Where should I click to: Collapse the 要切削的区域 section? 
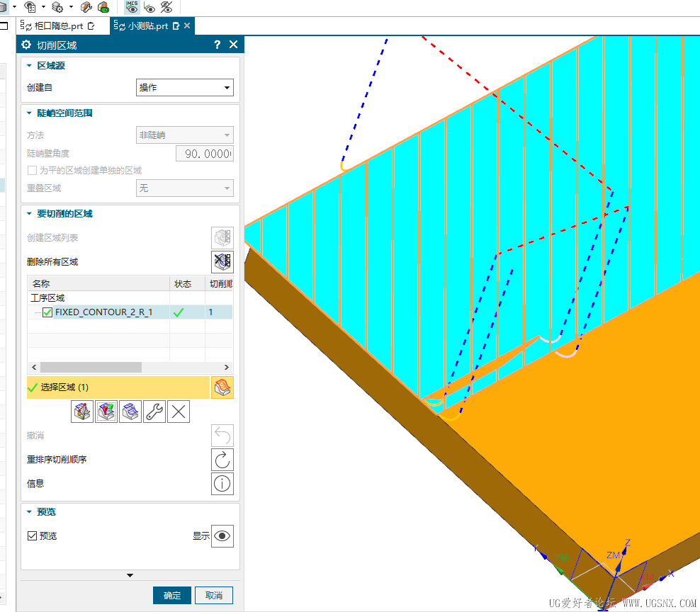(30, 214)
